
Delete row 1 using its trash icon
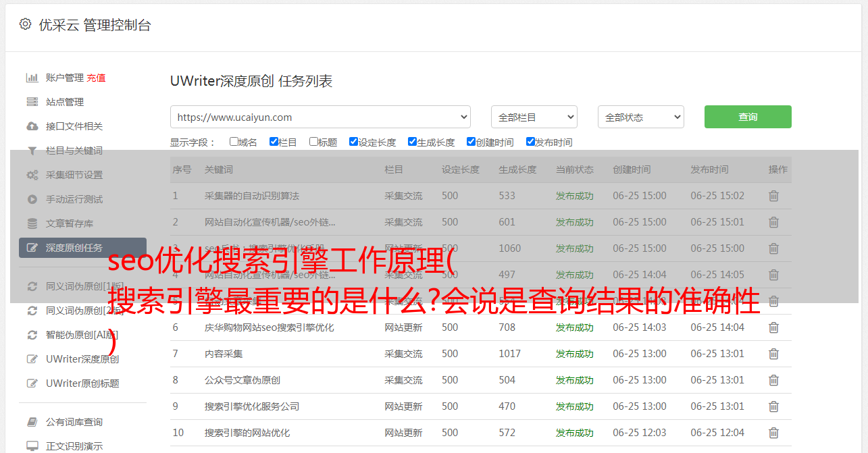click(773, 196)
